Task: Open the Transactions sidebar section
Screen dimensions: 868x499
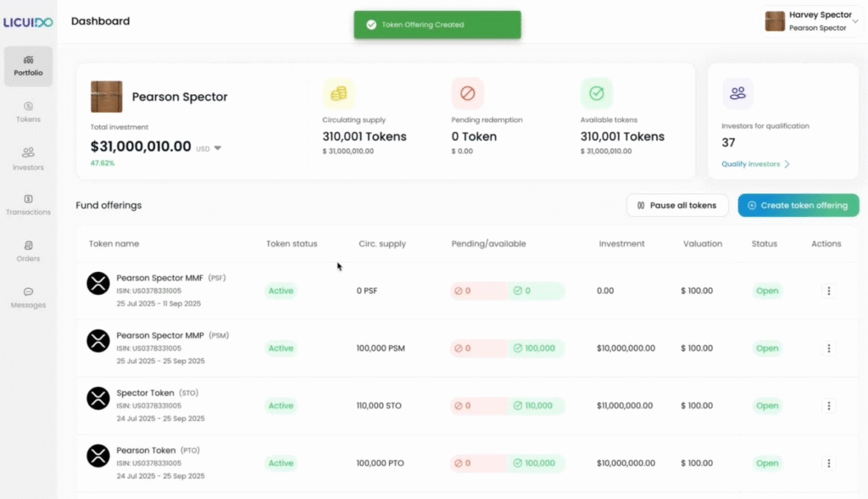Action: [28, 204]
